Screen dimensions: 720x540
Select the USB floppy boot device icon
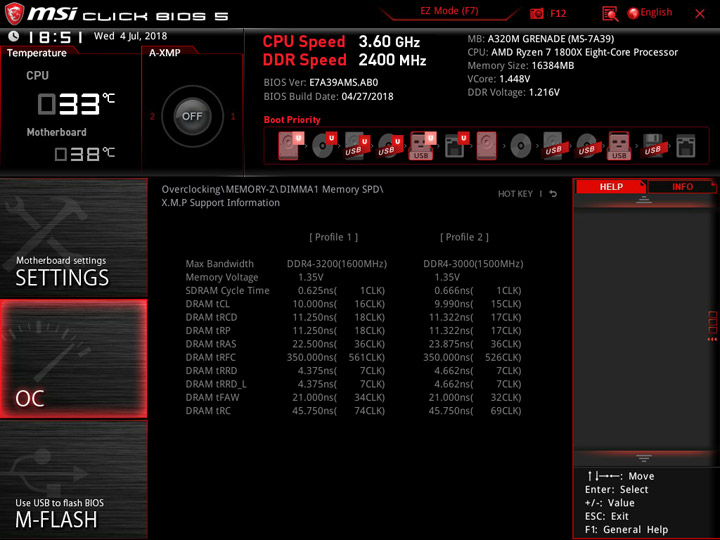coord(653,146)
